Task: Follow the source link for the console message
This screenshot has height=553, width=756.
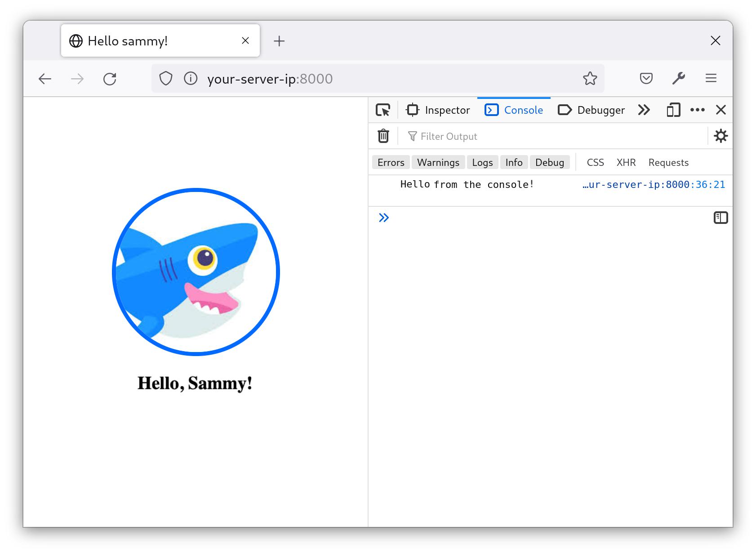Action: (x=653, y=184)
